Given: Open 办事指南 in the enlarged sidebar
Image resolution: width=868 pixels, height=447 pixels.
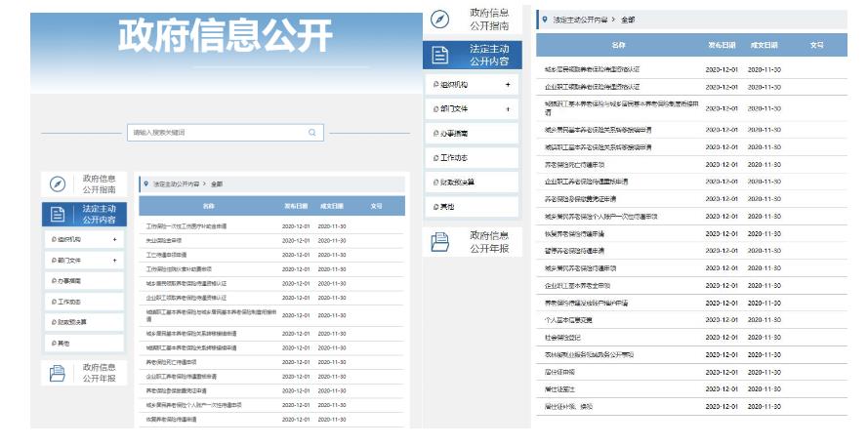Looking at the screenshot, I should 454,134.
